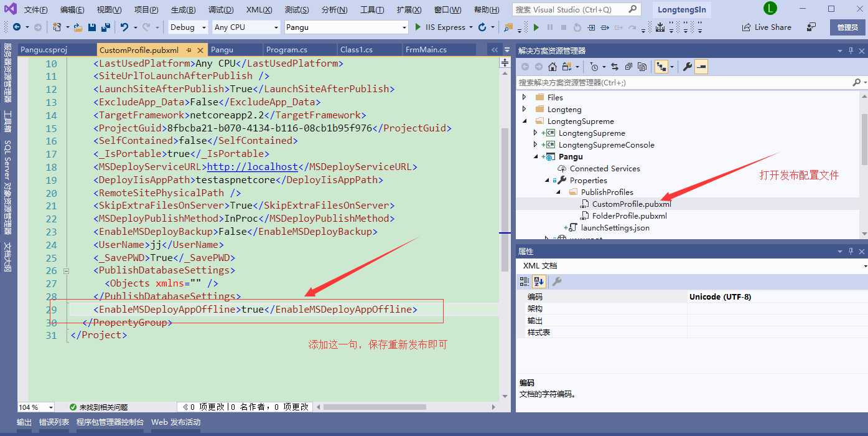
Task: Open the Debug configuration dropdown
Action: click(x=203, y=27)
